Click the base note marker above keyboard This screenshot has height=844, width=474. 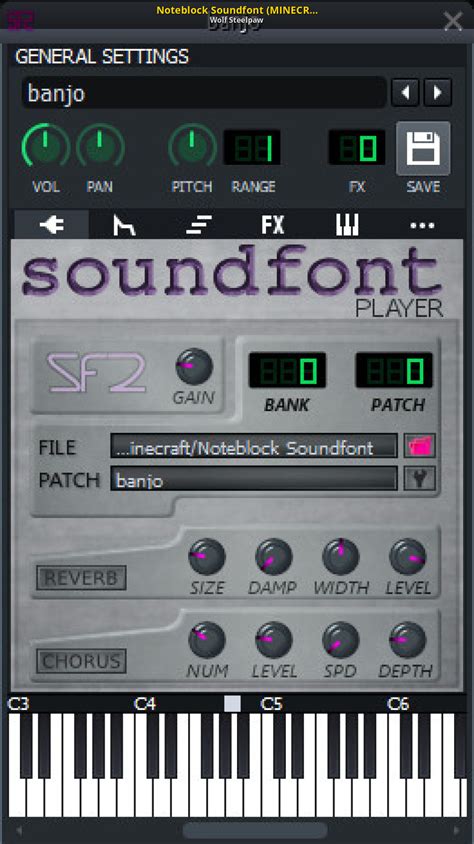pyautogui.click(x=232, y=704)
